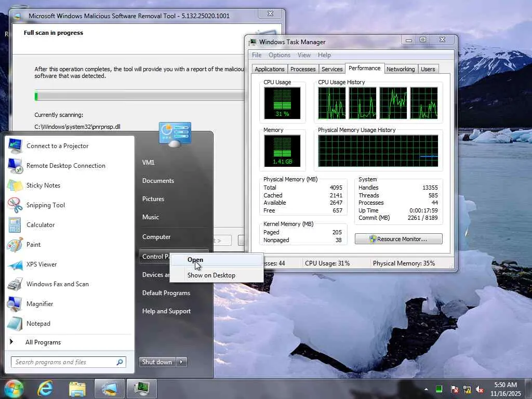Click scan progress bar in Removal Tool
Screen dimensions: 532x399
pos(139,96)
